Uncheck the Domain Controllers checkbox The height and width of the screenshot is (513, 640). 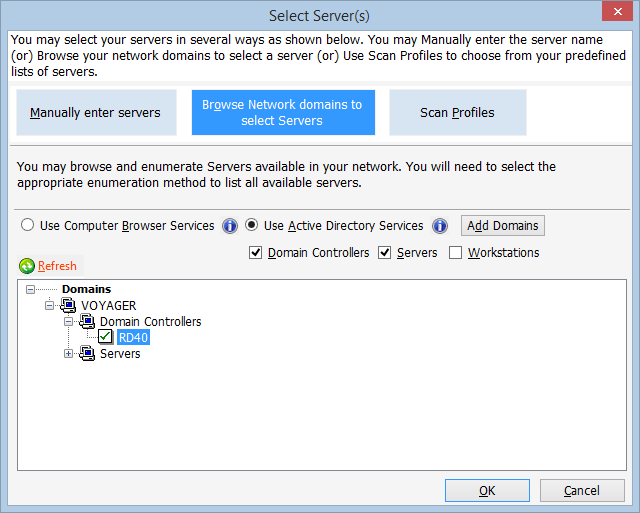(x=256, y=253)
